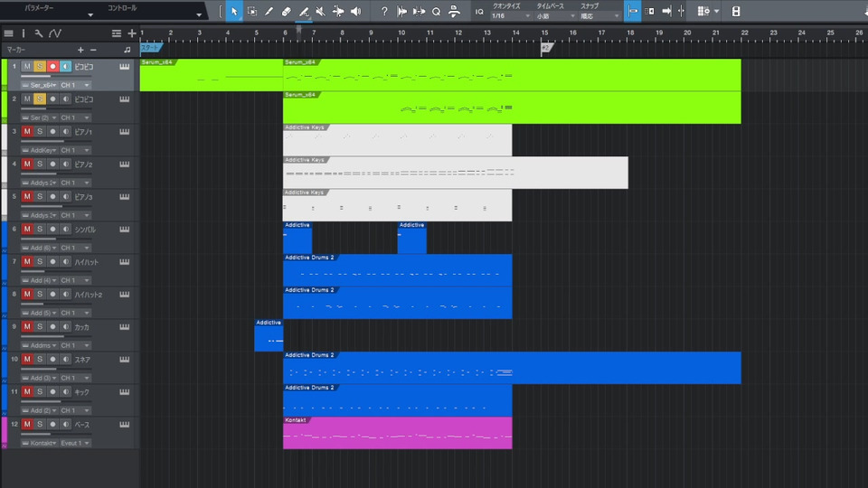This screenshot has height=488, width=868.
Task: Arm record on the スネア track
Action: coord(52,359)
